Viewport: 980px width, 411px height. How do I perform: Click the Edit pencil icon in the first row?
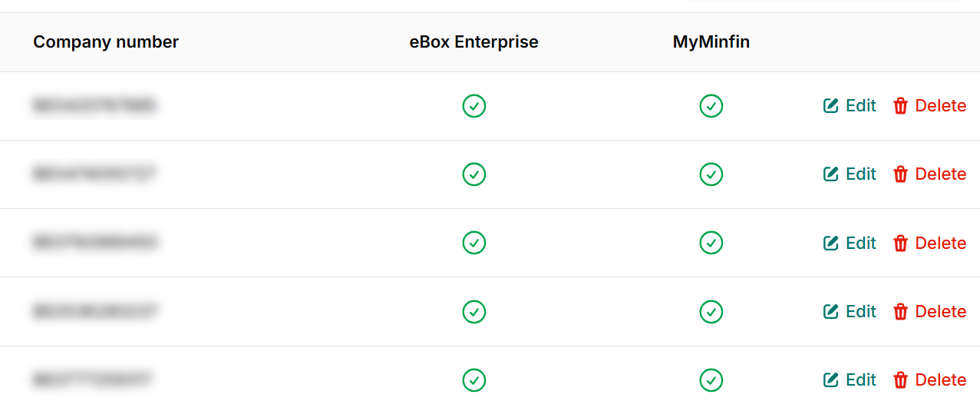click(830, 106)
